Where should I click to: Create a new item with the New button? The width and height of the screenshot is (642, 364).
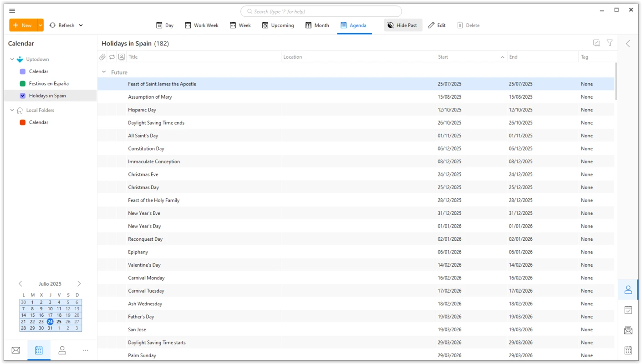pos(22,25)
